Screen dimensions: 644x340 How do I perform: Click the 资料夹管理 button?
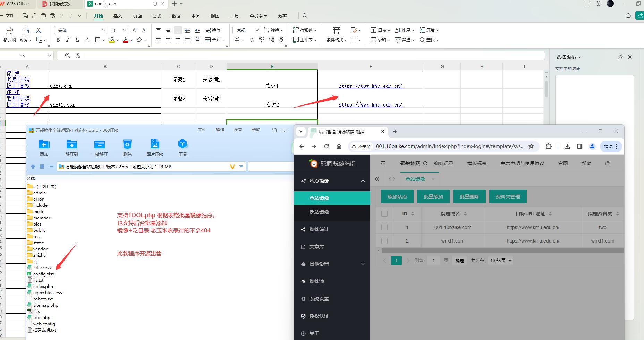[508, 196]
